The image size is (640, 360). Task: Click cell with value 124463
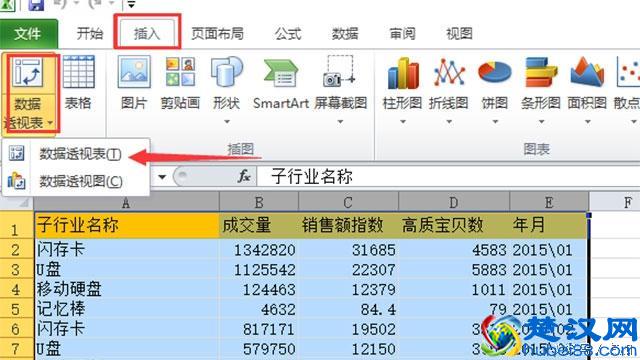pyautogui.click(x=259, y=289)
